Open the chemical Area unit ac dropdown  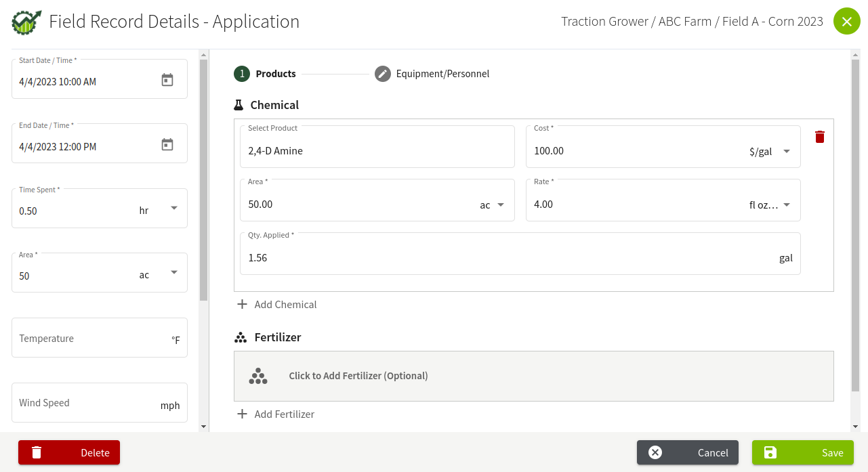pyautogui.click(x=501, y=205)
